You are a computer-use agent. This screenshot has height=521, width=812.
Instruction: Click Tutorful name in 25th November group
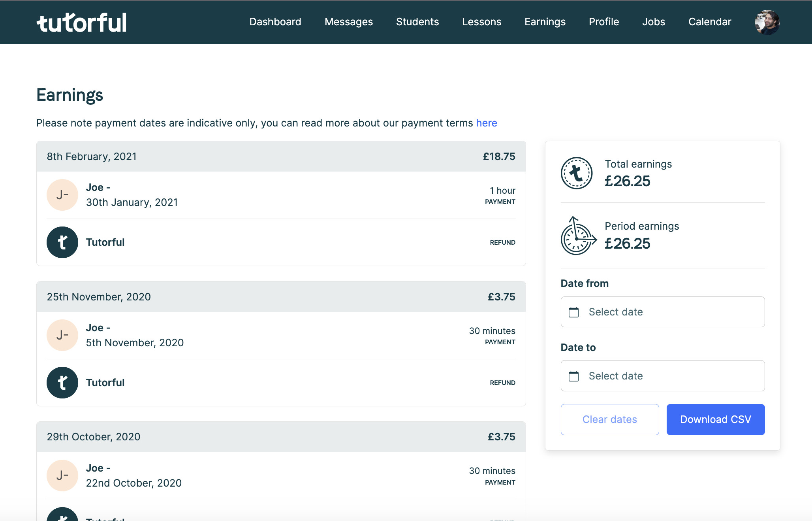[105, 383]
